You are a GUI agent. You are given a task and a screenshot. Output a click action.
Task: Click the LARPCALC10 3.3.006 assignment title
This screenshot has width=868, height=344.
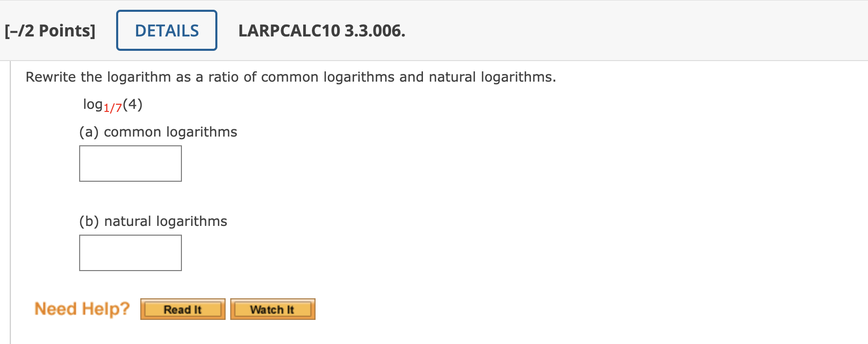tap(321, 32)
